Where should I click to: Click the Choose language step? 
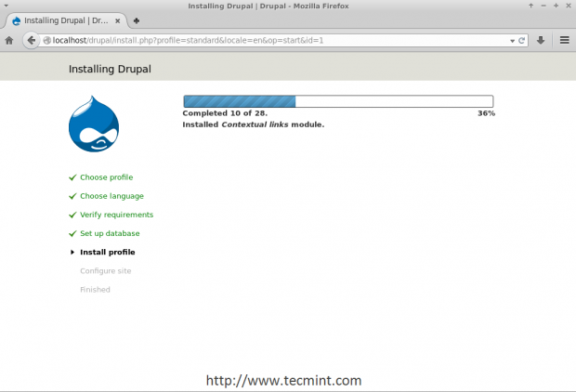(x=111, y=196)
